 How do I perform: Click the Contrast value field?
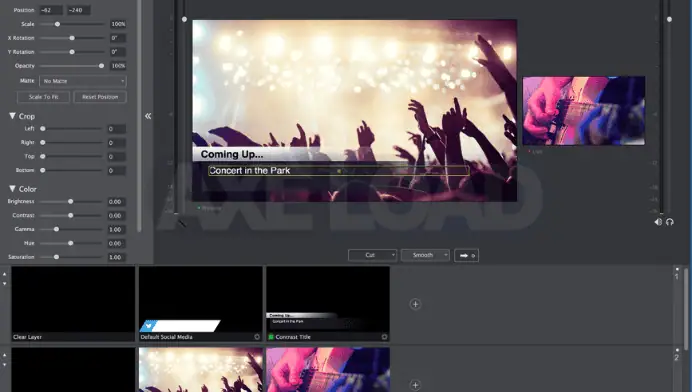point(117,215)
